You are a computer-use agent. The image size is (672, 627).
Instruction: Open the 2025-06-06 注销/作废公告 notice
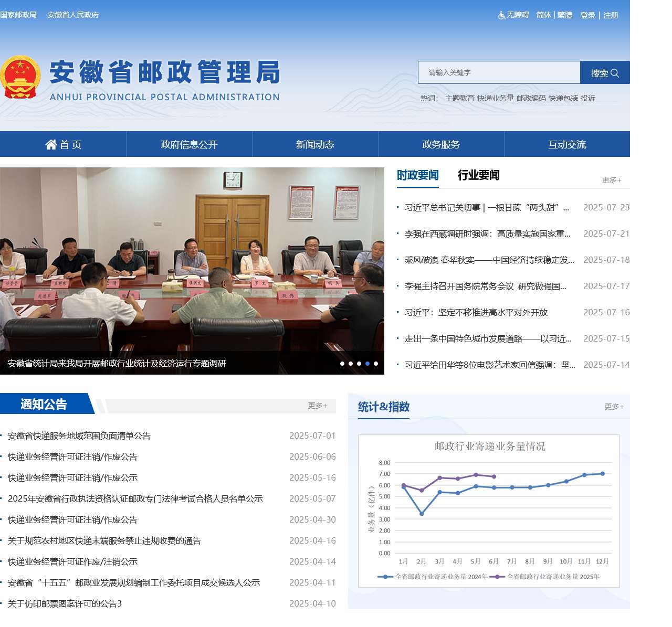pyautogui.click(x=72, y=457)
